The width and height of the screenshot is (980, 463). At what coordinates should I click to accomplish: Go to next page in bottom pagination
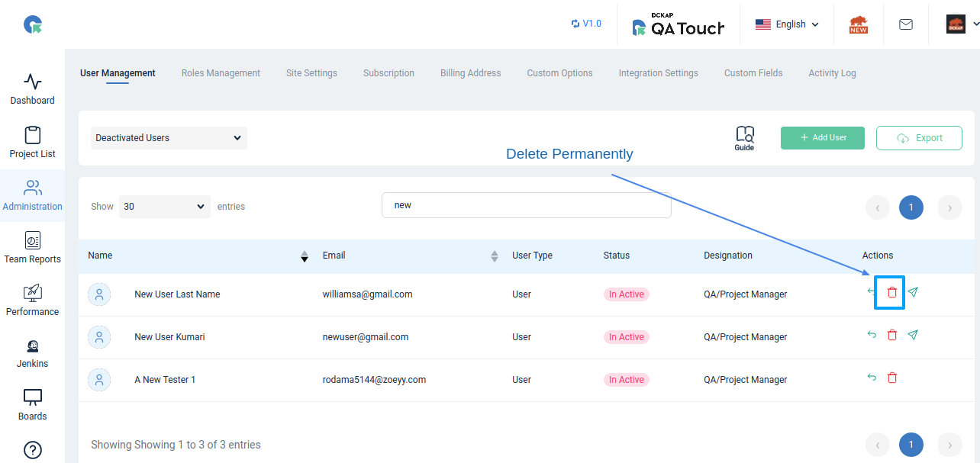click(x=949, y=445)
